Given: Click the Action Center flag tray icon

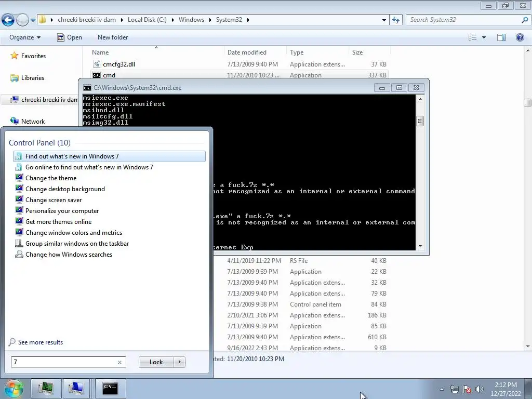Looking at the screenshot, I should coord(467,389).
